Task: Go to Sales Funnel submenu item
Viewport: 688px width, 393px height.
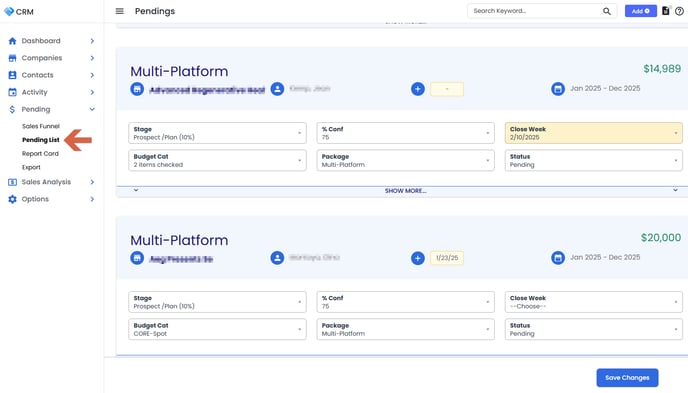Action: pyautogui.click(x=41, y=126)
